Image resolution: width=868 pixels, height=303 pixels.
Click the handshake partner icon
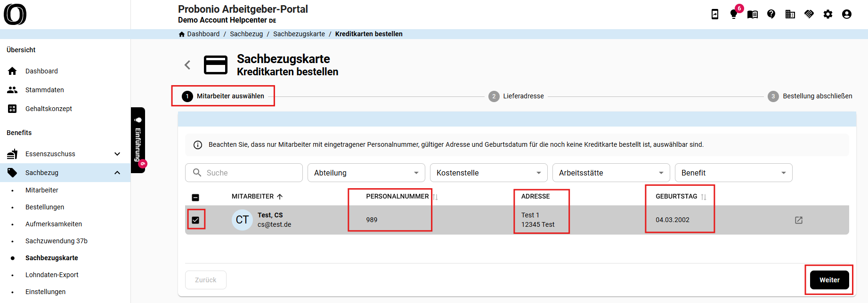point(809,14)
